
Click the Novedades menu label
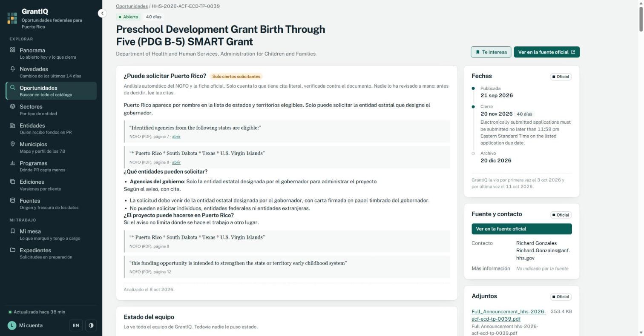tap(34, 69)
